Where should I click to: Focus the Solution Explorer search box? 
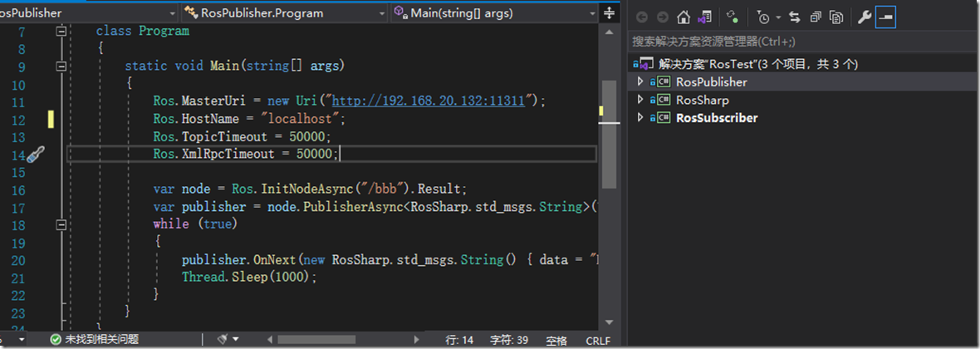click(804, 42)
